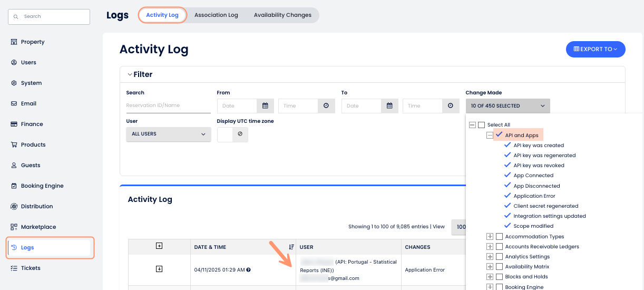Collapse the Filter section
Image resolution: width=644 pixels, height=290 pixels.
tap(130, 74)
